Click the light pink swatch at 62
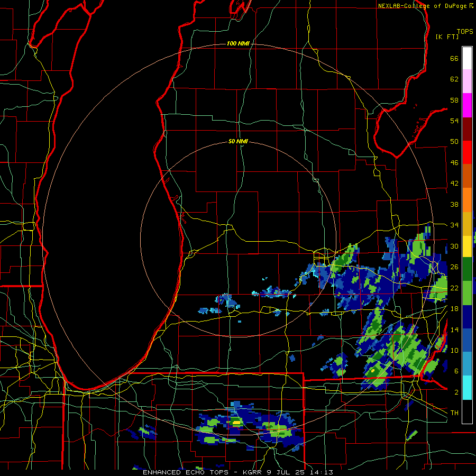 pos(467,81)
